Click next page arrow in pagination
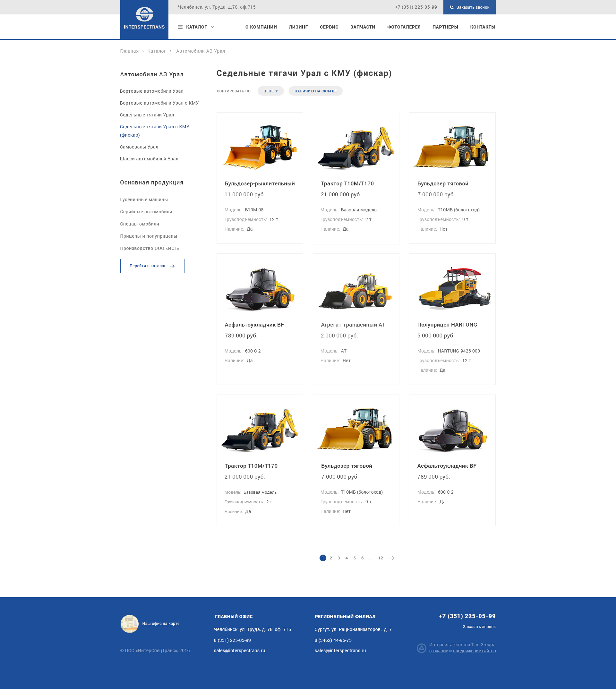 pyautogui.click(x=392, y=558)
